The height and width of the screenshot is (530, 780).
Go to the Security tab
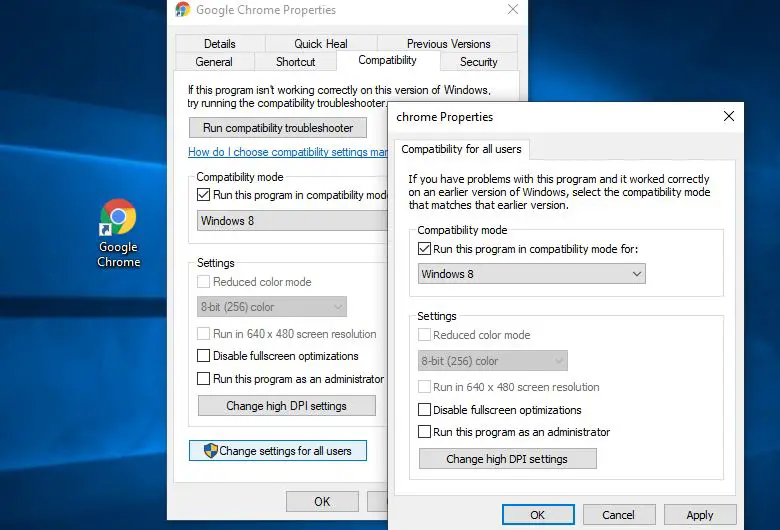pyautogui.click(x=479, y=62)
